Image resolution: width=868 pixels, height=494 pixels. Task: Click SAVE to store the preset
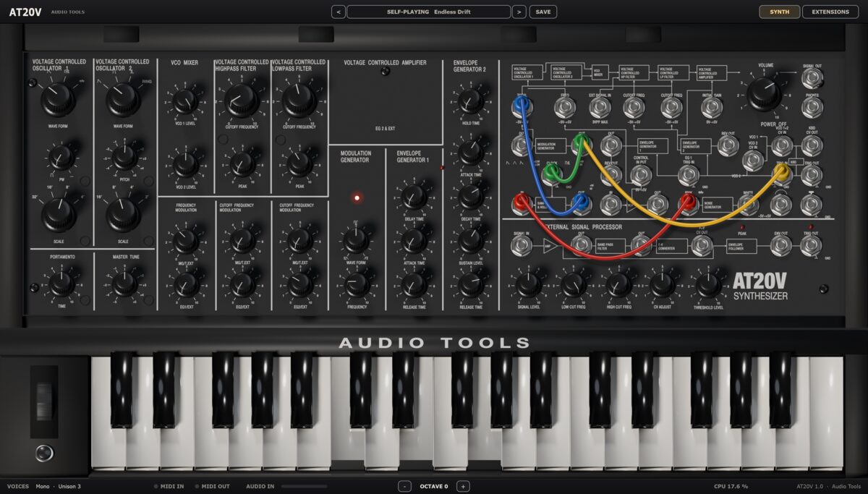[543, 12]
